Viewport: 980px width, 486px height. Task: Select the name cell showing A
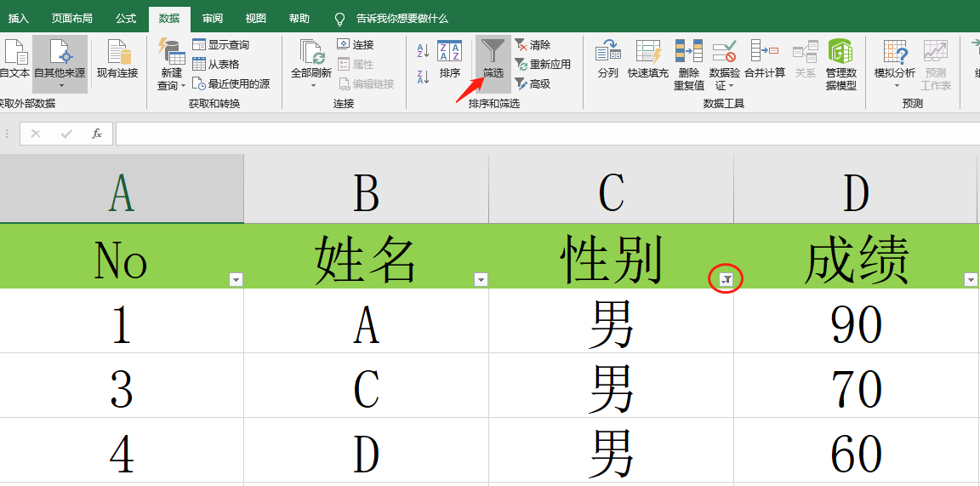367,321
